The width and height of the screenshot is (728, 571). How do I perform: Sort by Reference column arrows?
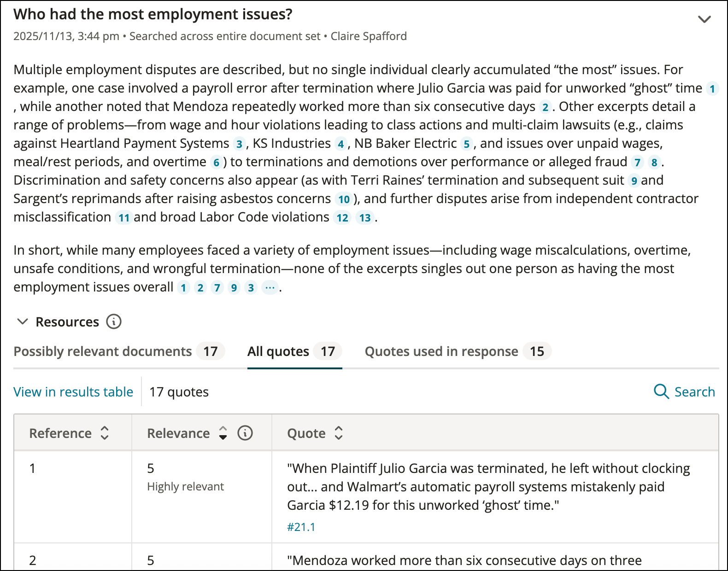coord(105,433)
